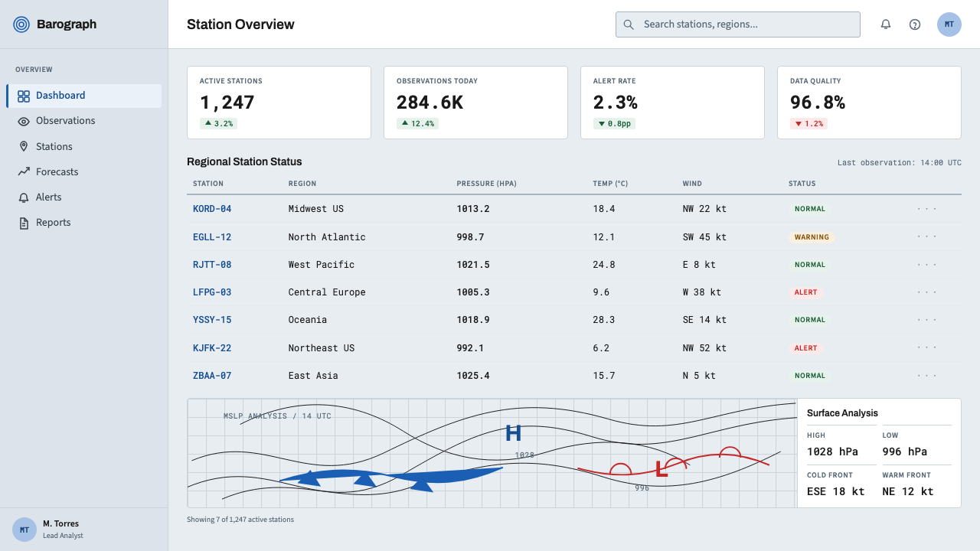Expand row options menu for LFPG-03
980x551 pixels.
927,292
